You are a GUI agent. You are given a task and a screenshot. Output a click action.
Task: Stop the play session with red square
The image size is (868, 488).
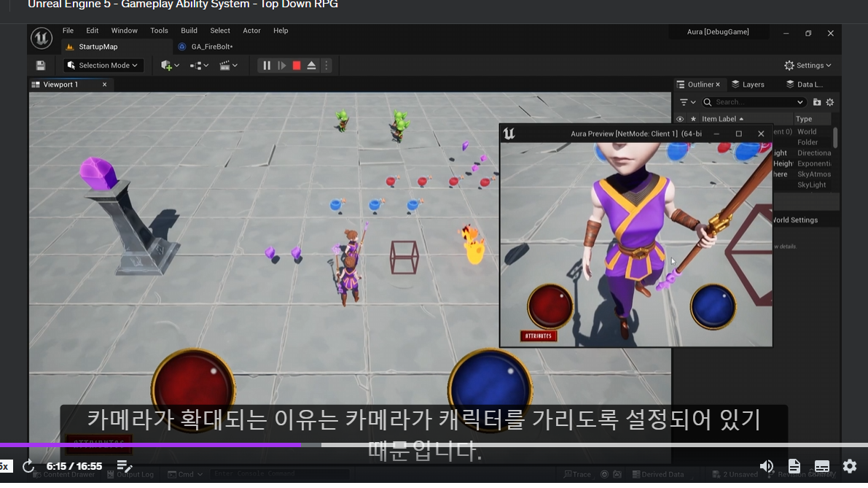[297, 66]
